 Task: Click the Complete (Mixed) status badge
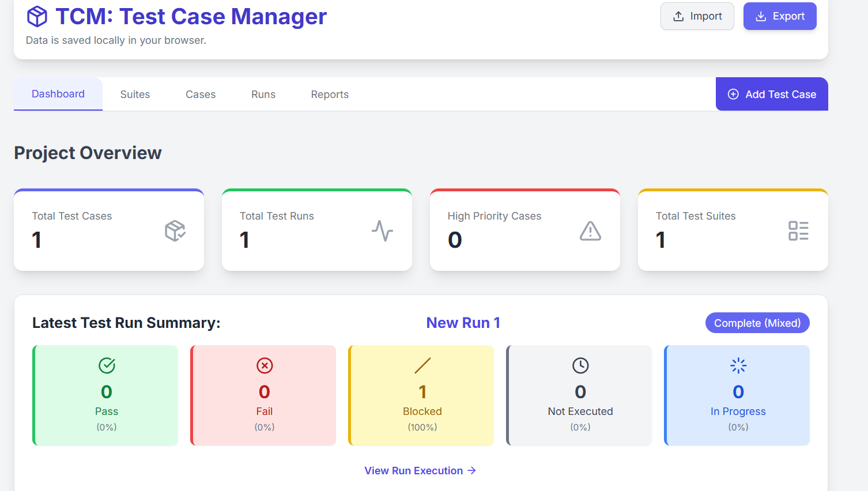757,323
